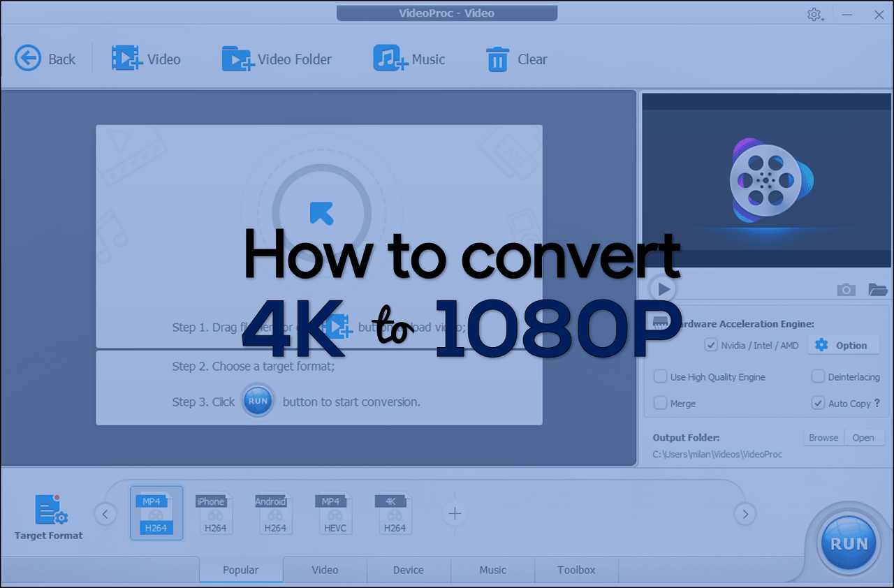The image size is (894, 588).
Task: Select the 4K H264 format profile
Action: click(394, 513)
